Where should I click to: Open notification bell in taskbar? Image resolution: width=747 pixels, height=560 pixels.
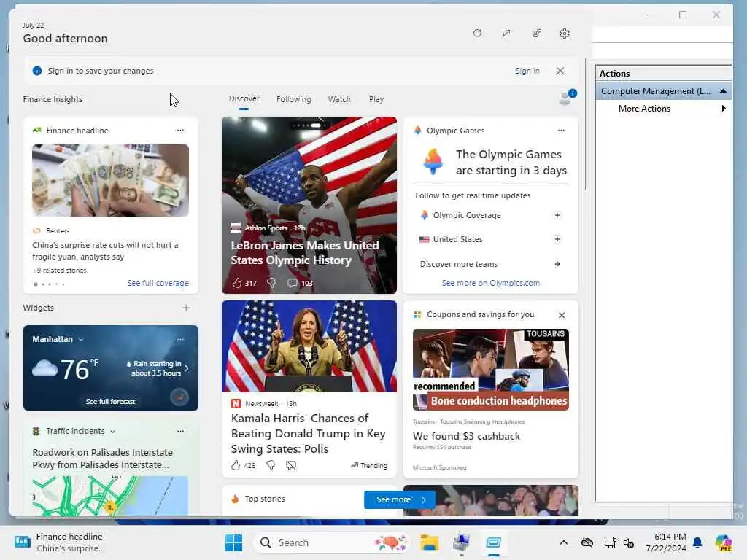point(697,542)
